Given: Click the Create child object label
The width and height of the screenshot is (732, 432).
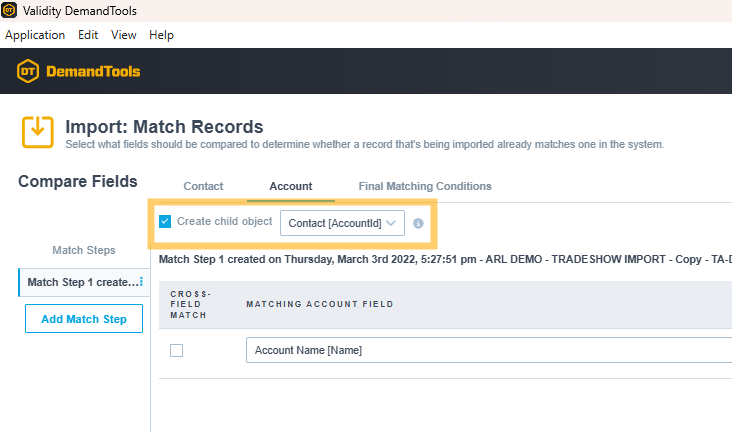Looking at the screenshot, I should coord(225,221).
